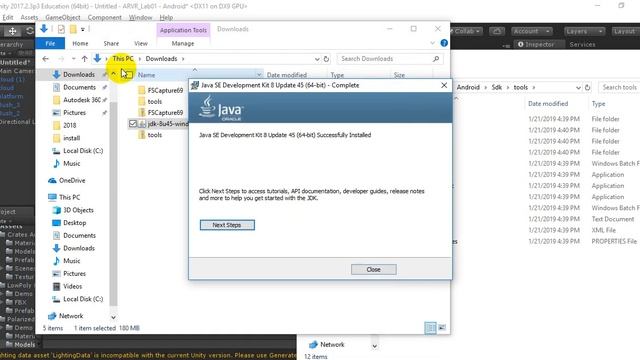The height and width of the screenshot is (360, 640).
Task: Click Next Steps in Java installer
Action: [227, 225]
